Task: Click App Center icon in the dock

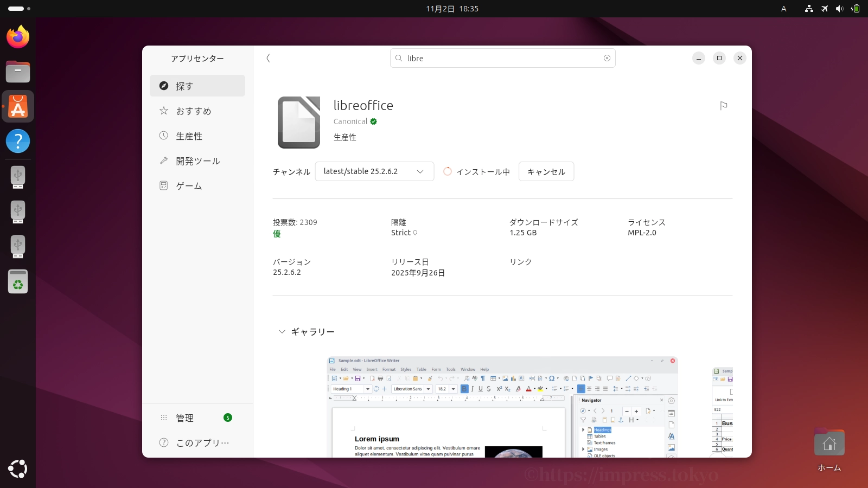Action: click(18, 106)
